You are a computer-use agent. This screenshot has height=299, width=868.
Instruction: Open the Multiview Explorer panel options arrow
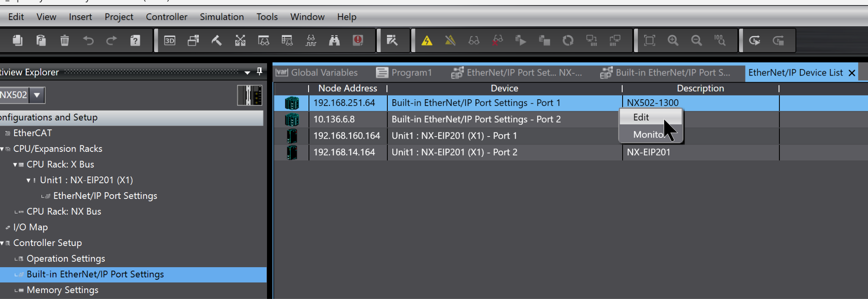point(247,73)
